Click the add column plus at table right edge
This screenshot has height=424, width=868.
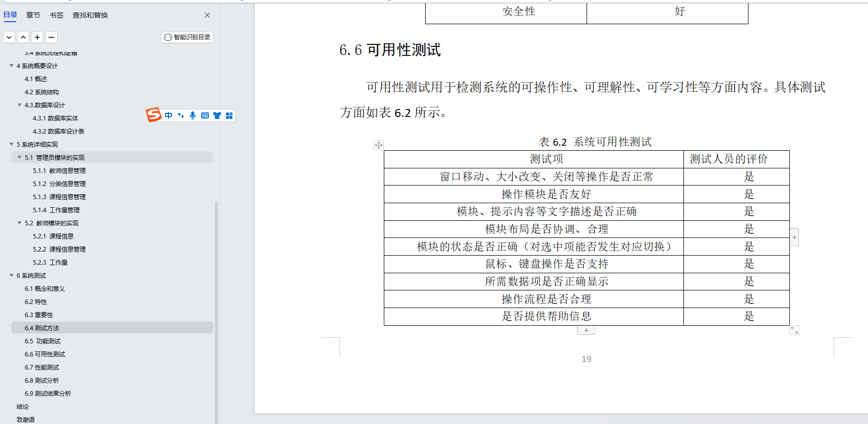[x=794, y=237]
